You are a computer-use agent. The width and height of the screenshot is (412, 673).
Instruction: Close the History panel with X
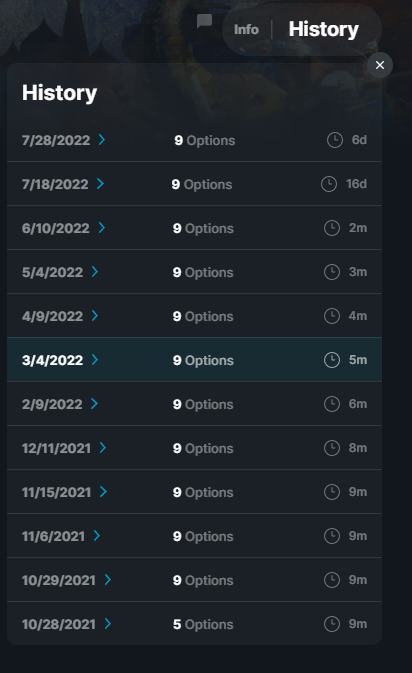tap(380, 65)
